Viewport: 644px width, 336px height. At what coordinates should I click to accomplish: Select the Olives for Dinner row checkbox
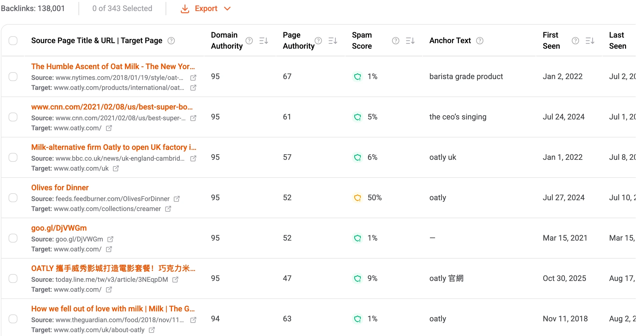(13, 198)
